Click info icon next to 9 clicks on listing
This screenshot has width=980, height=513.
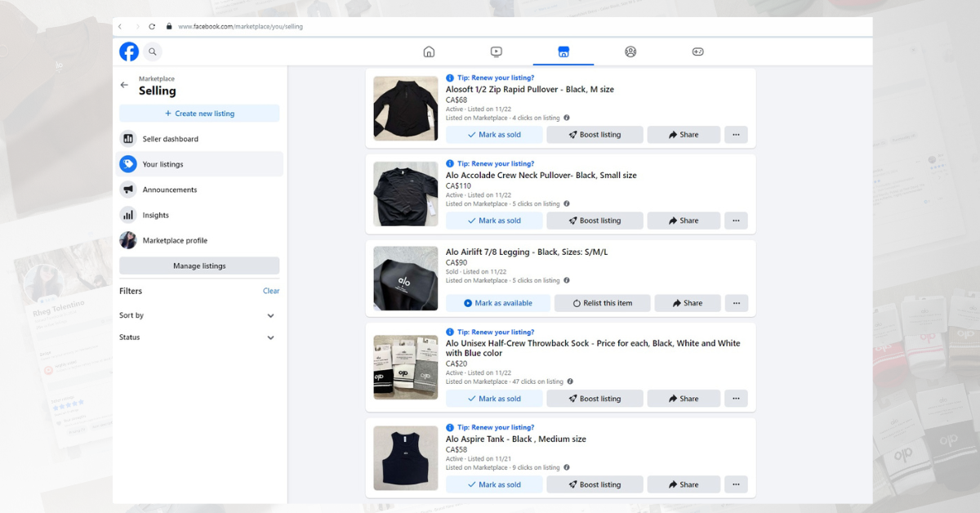567,467
